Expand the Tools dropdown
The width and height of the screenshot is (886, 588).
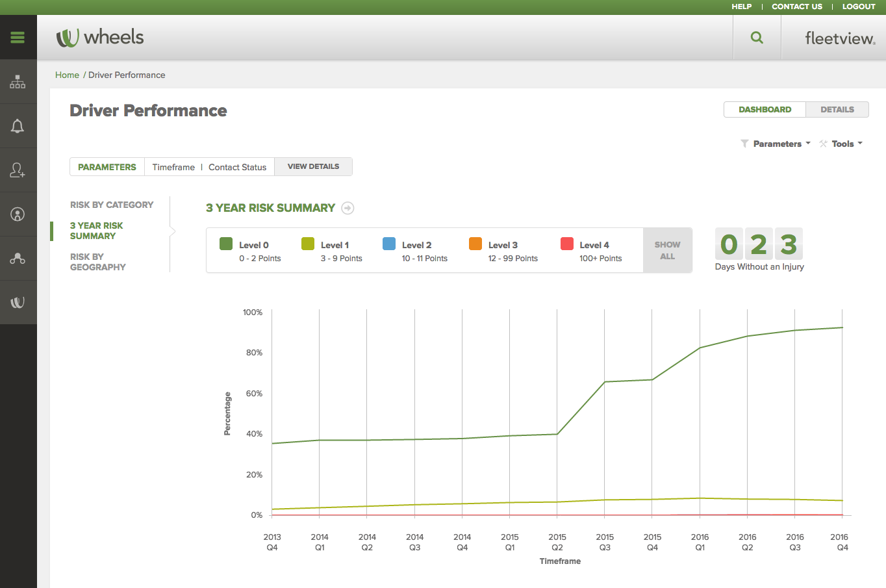(x=842, y=144)
